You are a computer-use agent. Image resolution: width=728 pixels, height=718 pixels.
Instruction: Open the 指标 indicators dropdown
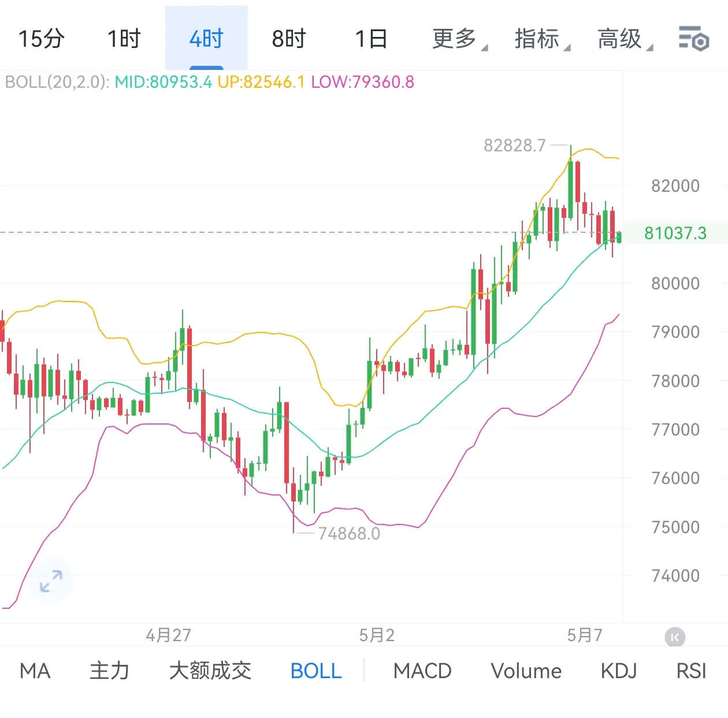pyautogui.click(x=542, y=39)
